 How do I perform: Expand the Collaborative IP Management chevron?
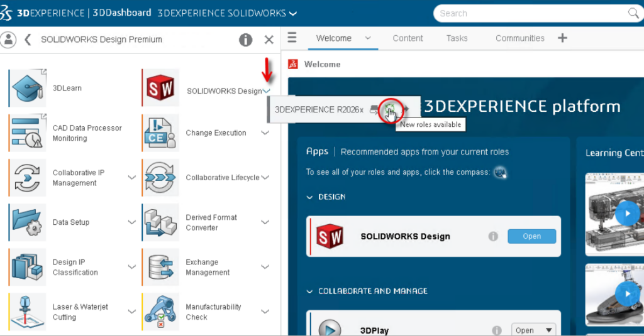132,178
